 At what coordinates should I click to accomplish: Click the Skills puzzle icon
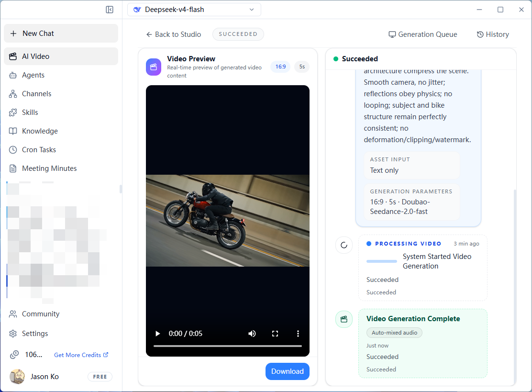pyautogui.click(x=13, y=112)
